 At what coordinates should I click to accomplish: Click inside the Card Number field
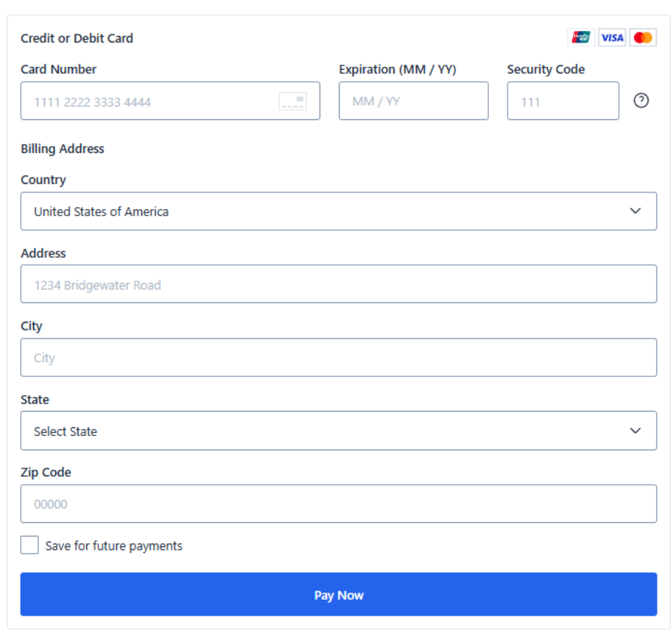(144, 101)
